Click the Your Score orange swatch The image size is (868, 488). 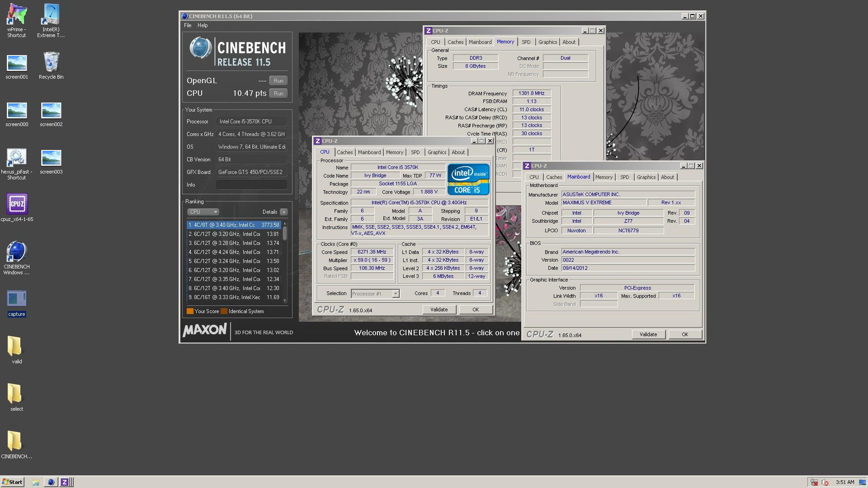click(190, 311)
